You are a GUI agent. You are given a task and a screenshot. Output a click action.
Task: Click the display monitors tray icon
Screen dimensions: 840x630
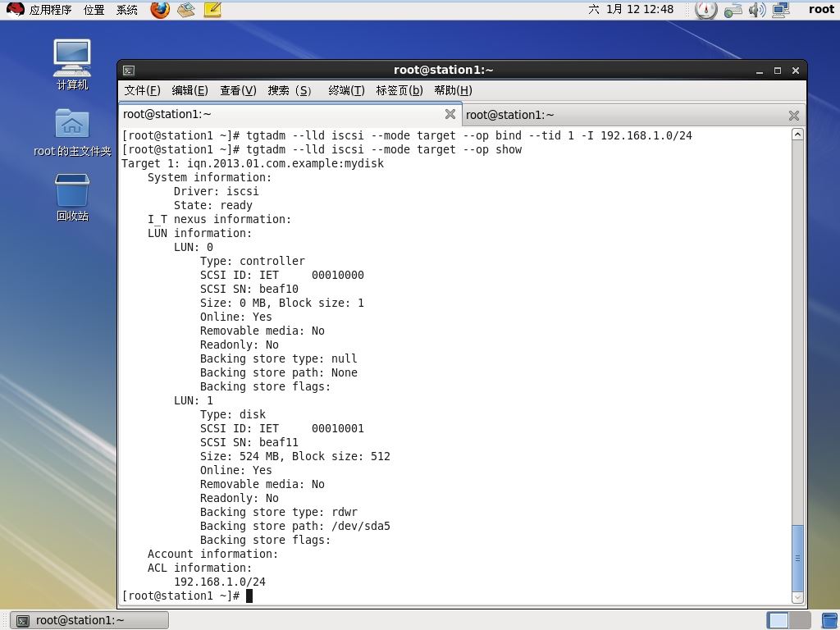pos(781,10)
